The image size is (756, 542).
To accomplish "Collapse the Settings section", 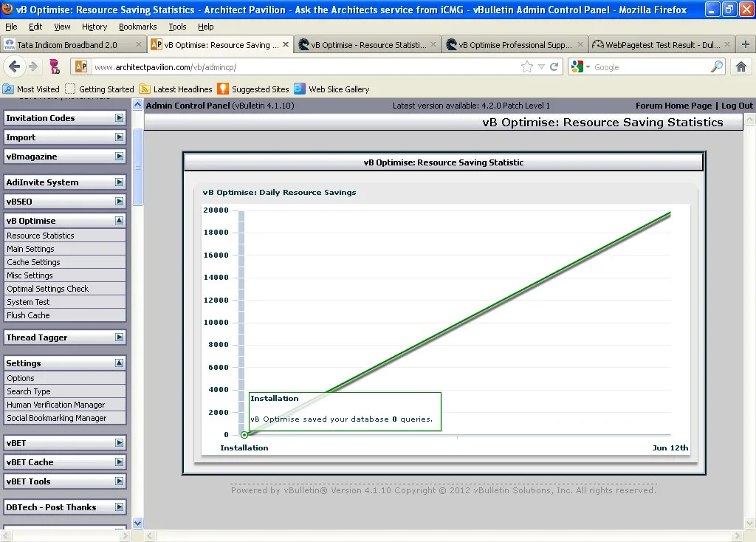I will tap(119, 363).
